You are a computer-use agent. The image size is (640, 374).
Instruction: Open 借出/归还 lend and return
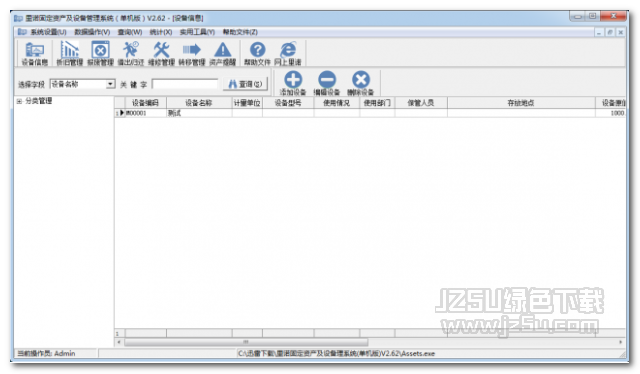131,53
